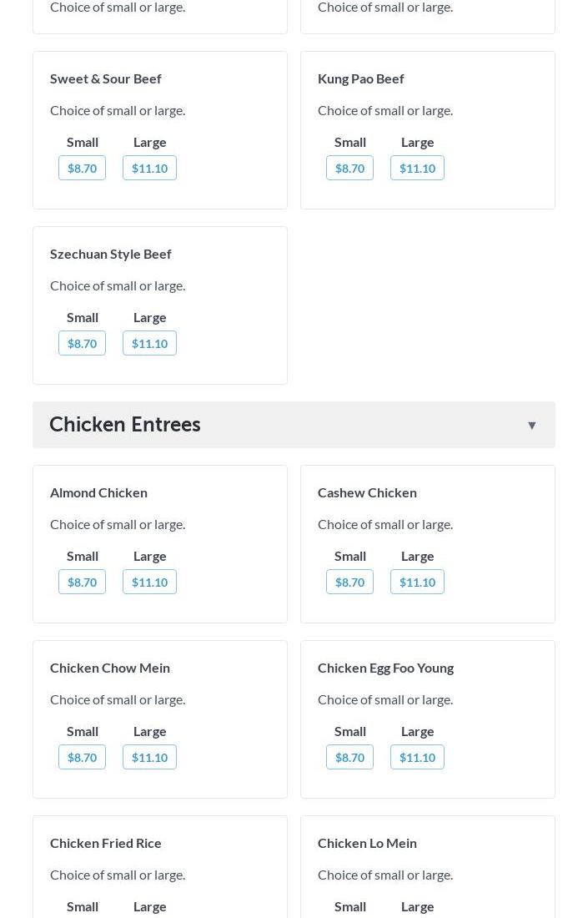Choose Large $11.10 Chicken Egg Foo Young
Screen dimensions: 588x918
(x=417, y=757)
